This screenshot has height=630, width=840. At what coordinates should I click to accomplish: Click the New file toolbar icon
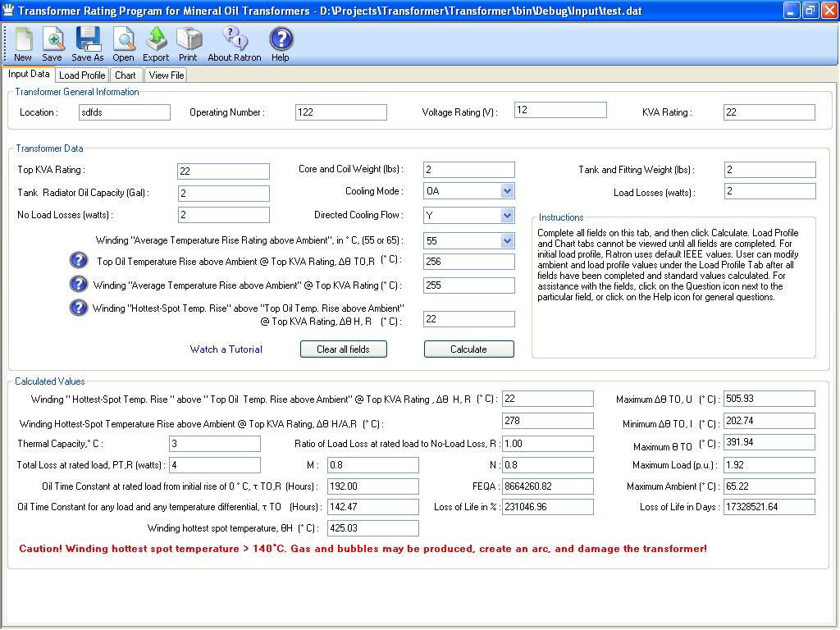pos(23,44)
